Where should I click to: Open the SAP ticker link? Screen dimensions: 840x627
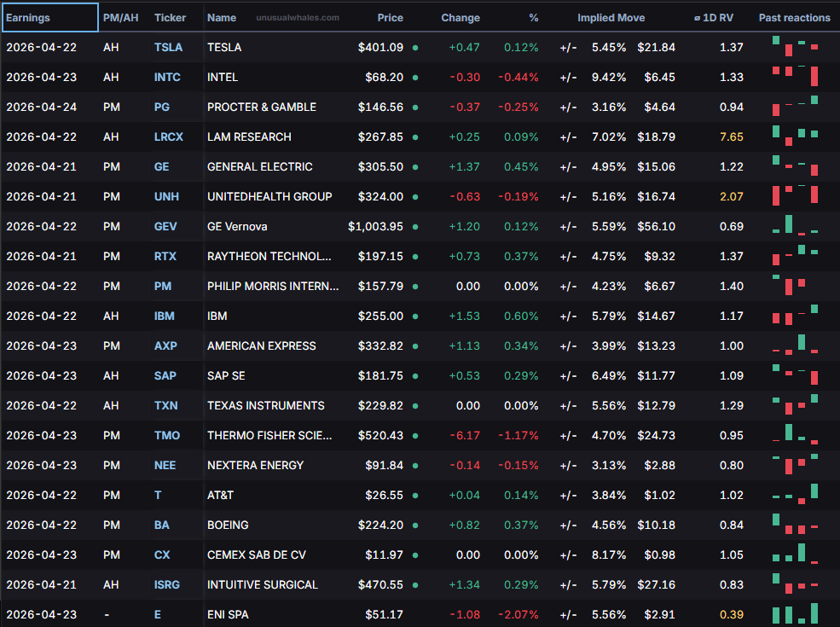tap(165, 376)
